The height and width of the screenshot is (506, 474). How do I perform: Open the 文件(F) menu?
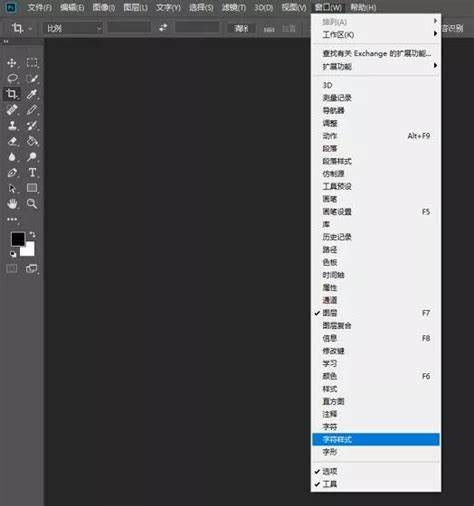(x=40, y=7)
